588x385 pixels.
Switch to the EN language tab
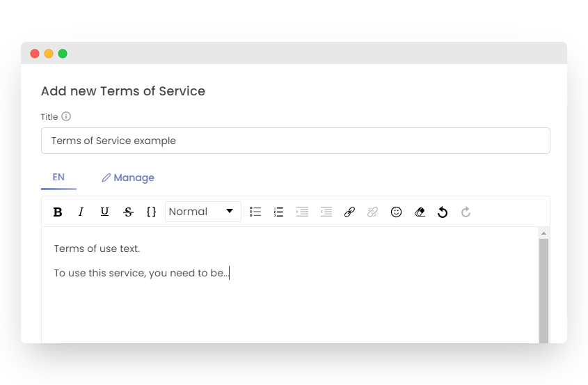pyautogui.click(x=58, y=178)
